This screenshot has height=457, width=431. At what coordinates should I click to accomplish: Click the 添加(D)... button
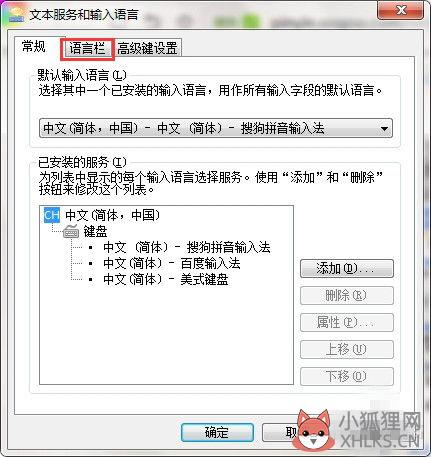tap(347, 269)
